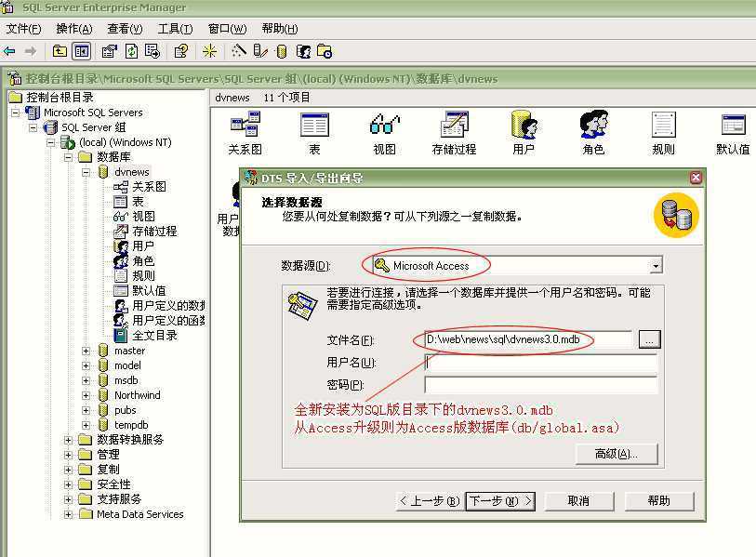Click the 下一步(N) button
756x557 pixels.
[500, 501]
